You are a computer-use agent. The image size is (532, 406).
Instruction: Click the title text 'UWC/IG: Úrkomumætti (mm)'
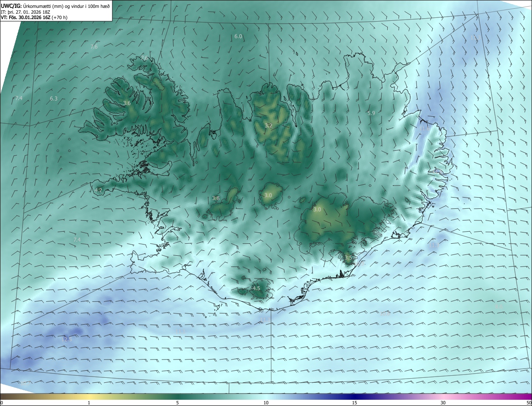click(x=32, y=6)
